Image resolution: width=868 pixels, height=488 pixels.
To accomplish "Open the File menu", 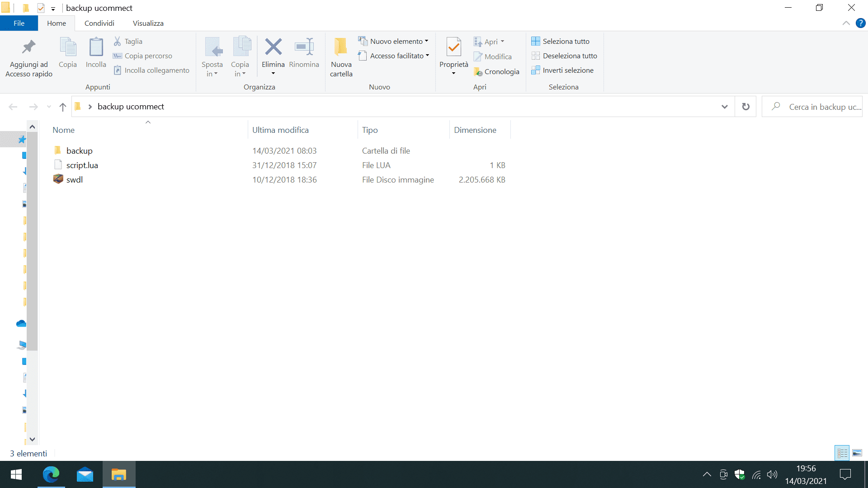I will [19, 23].
